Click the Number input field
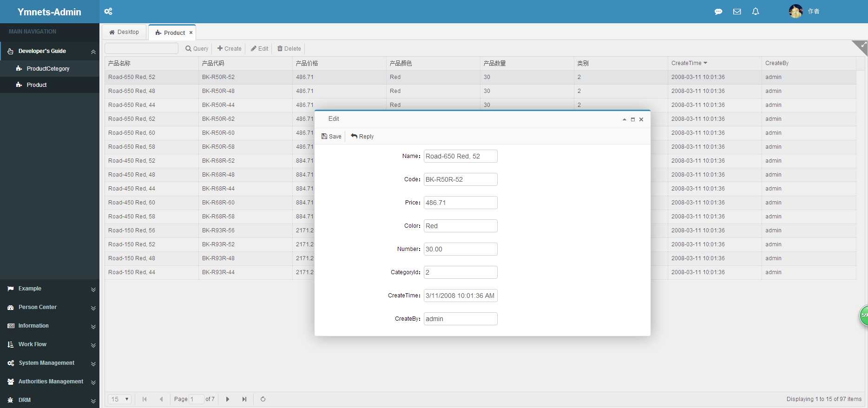Screen dimensions: 868x408 [460, 249]
